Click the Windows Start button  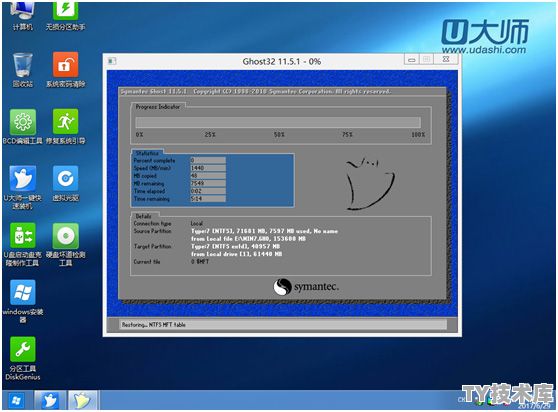coord(16,401)
